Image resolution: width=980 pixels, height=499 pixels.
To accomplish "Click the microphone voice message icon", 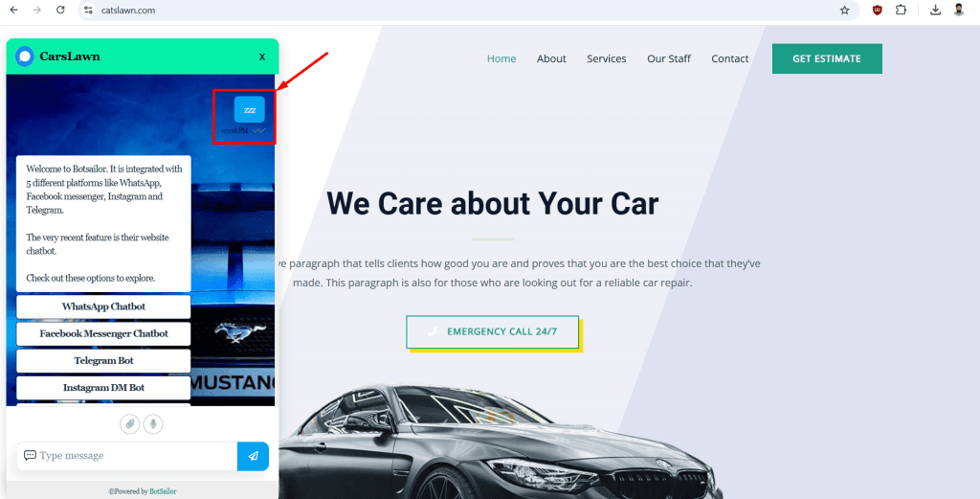I will click(x=153, y=424).
